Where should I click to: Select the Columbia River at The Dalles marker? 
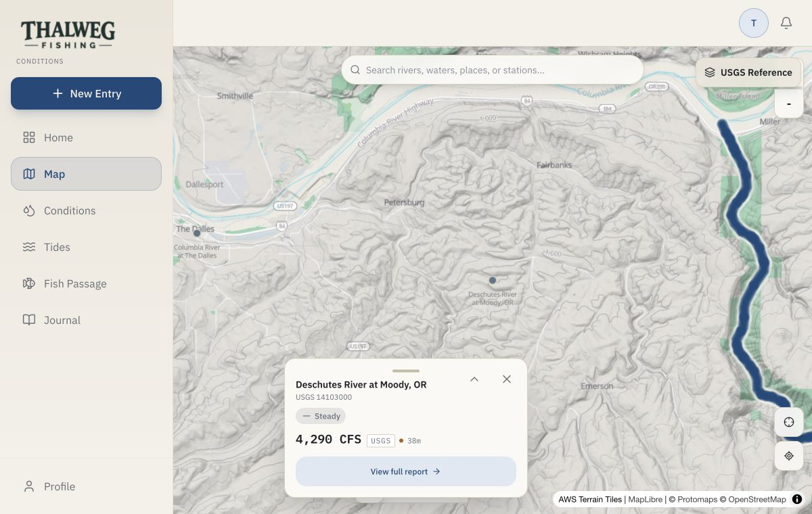[197, 233]
